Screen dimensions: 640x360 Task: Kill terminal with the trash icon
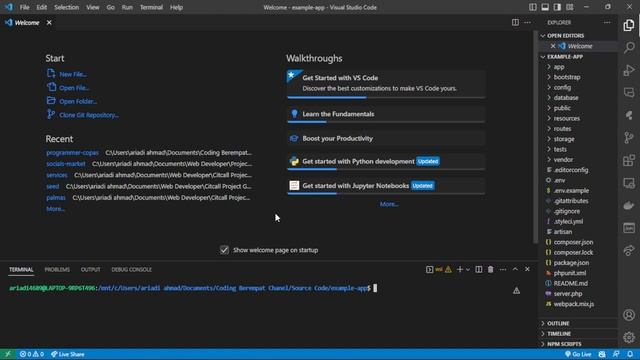coord(491,269)
